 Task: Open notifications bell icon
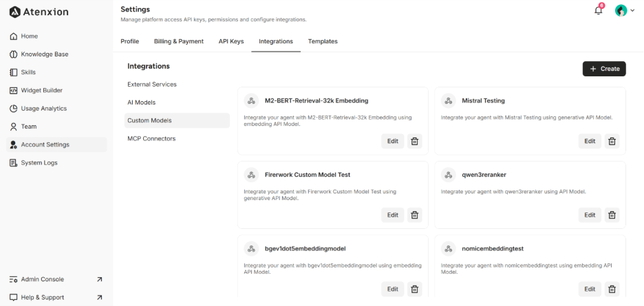pos(599,11)
